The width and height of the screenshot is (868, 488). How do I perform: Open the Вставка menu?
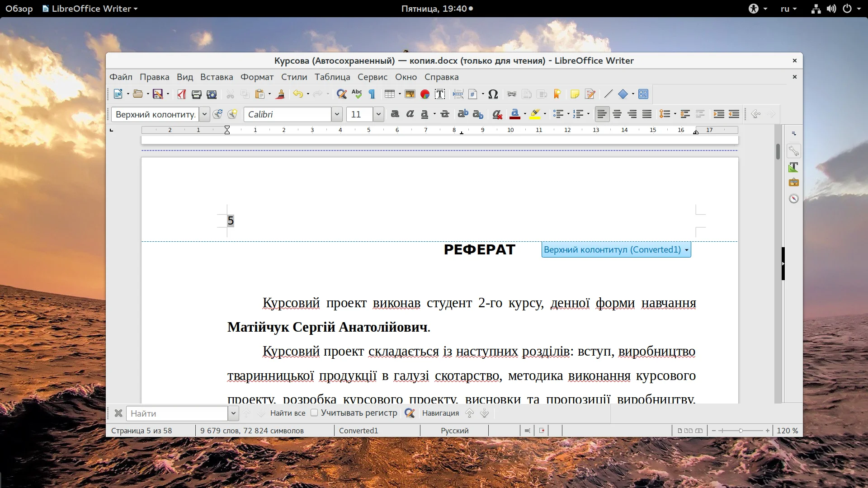pos(217,77)
